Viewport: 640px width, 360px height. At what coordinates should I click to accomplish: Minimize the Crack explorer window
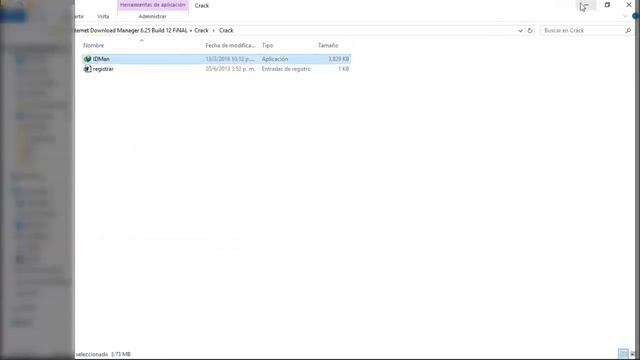tap(586, 5)
